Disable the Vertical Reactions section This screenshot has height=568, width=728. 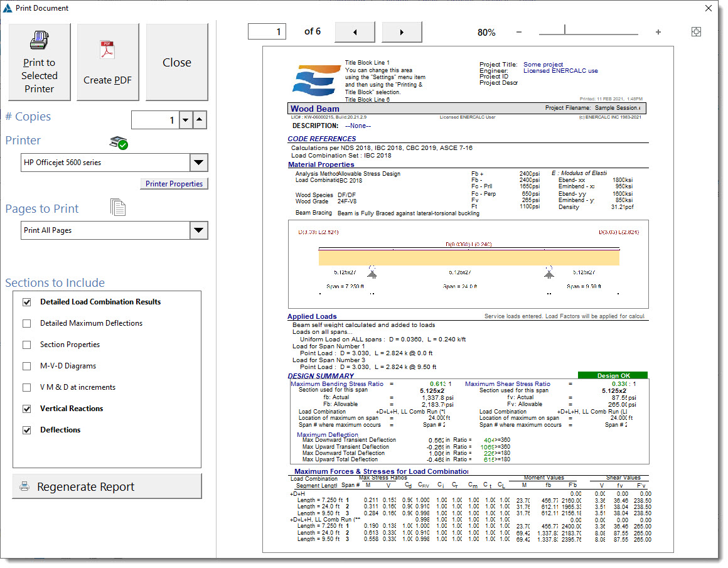click(27, 409)
